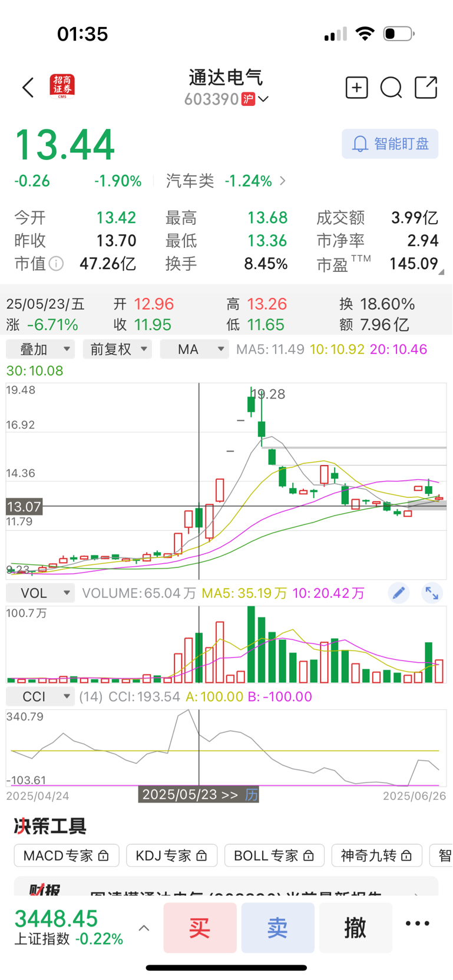Tap the fullscreen expand chart icon
This screenshot has height=980, width=453.
[x=432, y=593]
